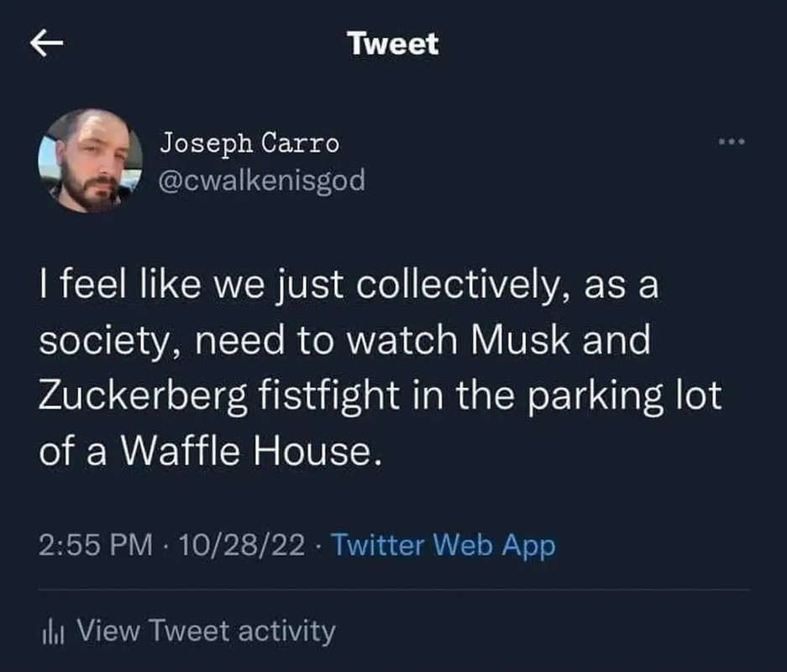Click the @cwalkenisgod handle
Viewport: 787px width, 672px height.
click(263, 180)
